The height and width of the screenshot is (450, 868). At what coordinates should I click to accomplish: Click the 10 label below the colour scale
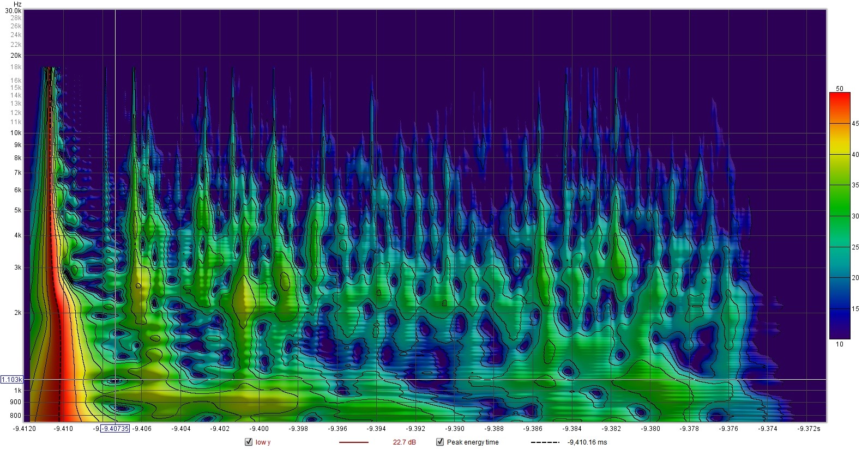[840, 344]
